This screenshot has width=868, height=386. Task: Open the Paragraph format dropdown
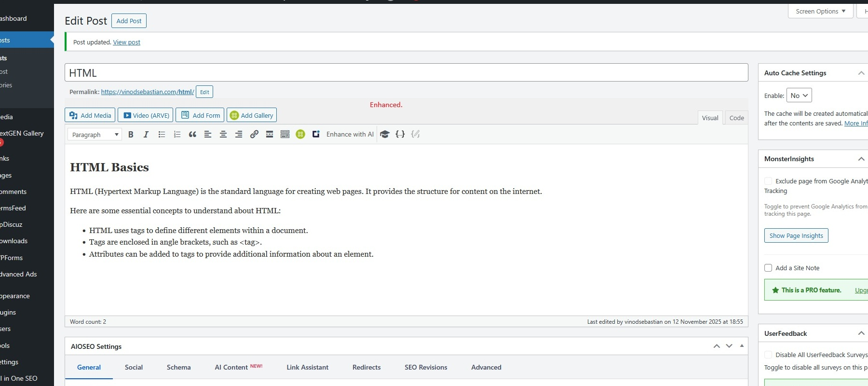(94, 135)
